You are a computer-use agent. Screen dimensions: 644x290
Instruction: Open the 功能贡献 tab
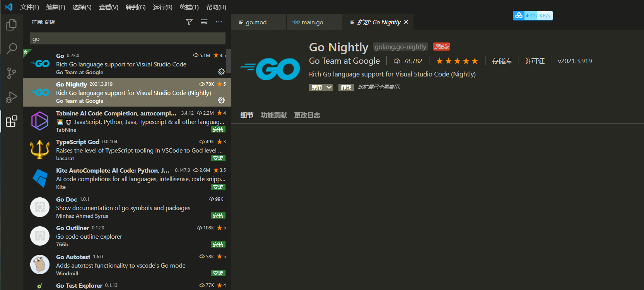coord(274,115)
